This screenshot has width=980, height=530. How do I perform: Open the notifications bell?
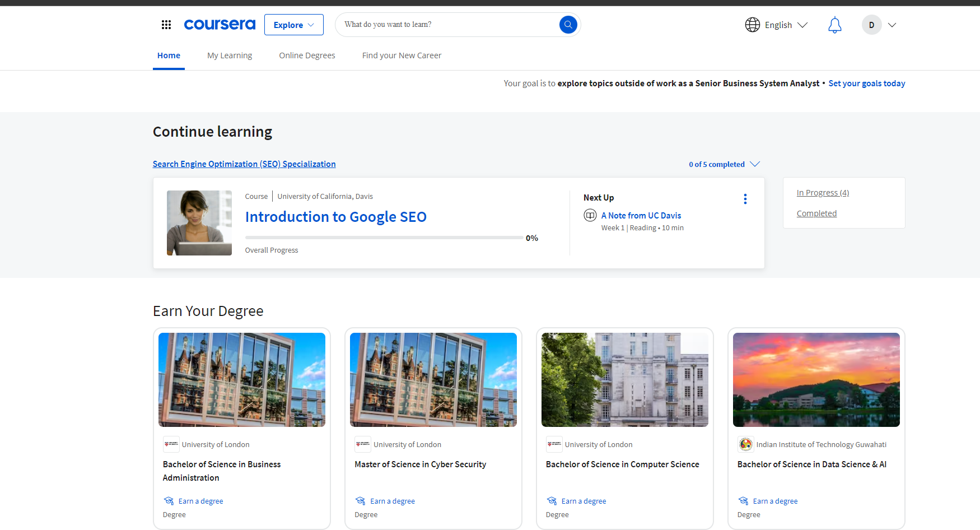(x=834, y=25)
